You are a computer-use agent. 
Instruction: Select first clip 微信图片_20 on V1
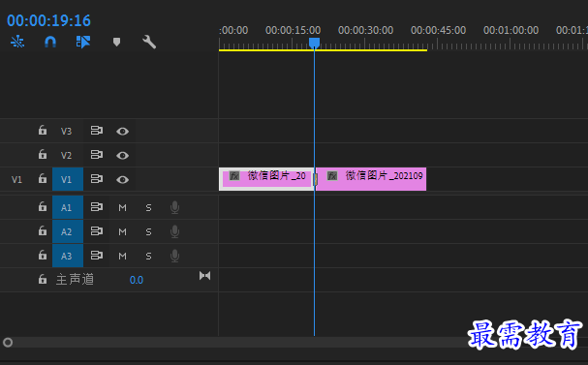coord(266,179)
